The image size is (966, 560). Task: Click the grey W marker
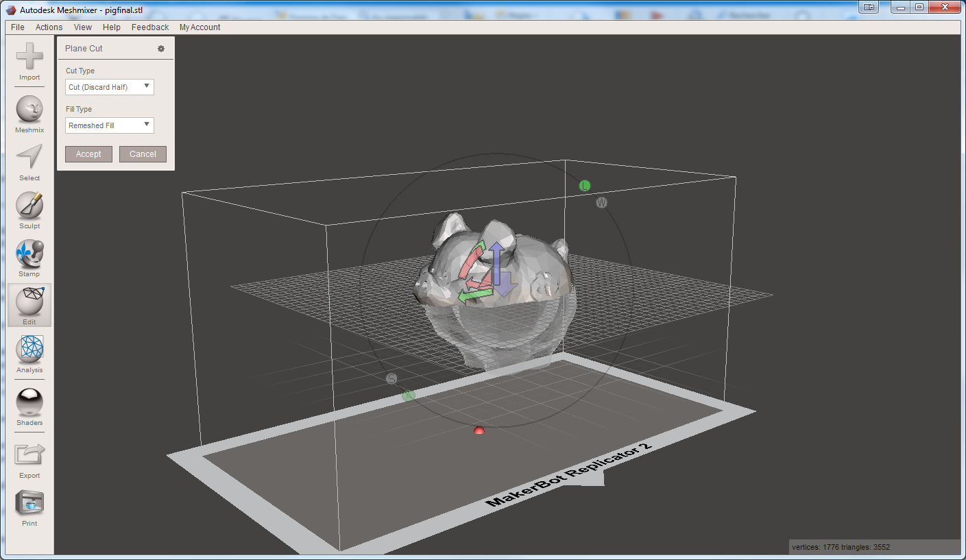coord(601,203)
